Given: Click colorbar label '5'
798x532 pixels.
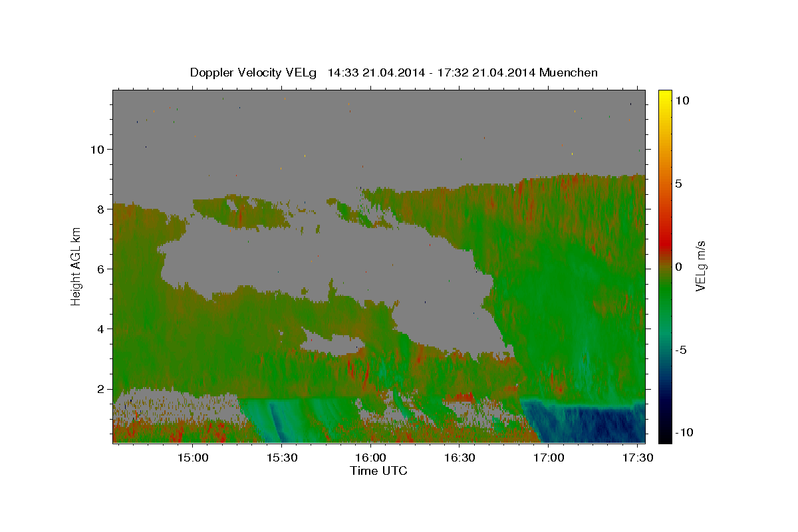Looking at the screenshot, I should tap(678, 184).
